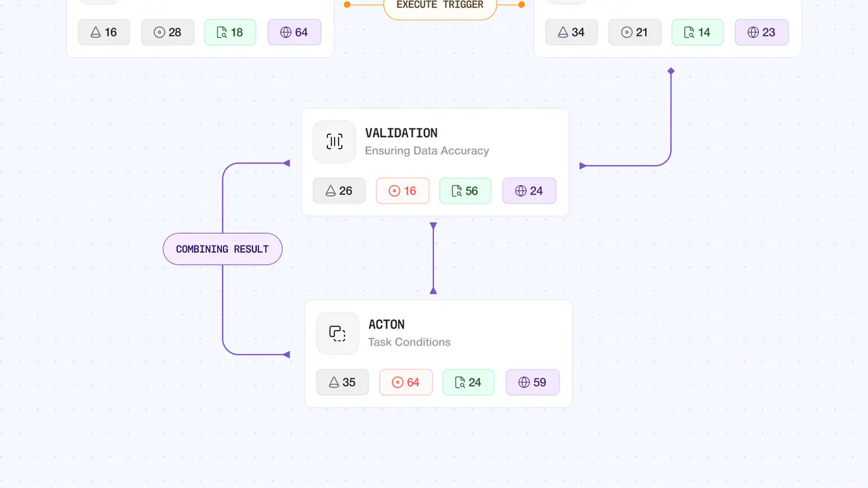Click the arrowhead above the Acton node
The width and height of the screenshot is (868, 488).
click(x=433, y=290)
